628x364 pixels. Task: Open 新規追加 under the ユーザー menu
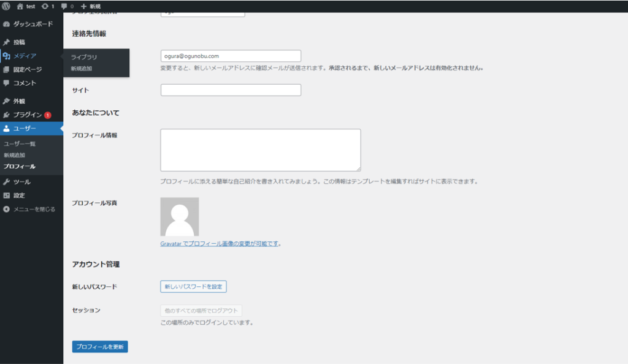point(15,155)
